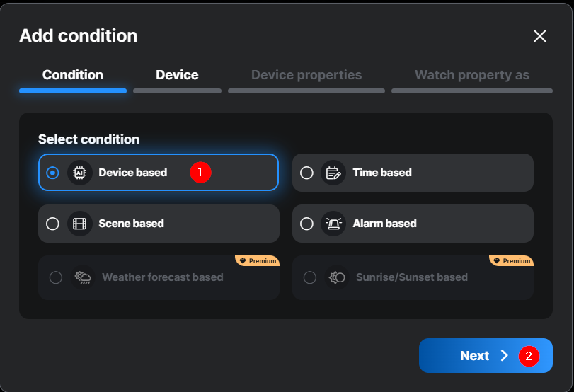Click the Scene based film icon
Viewport: 574px width, 392px height.
[80, 224]
